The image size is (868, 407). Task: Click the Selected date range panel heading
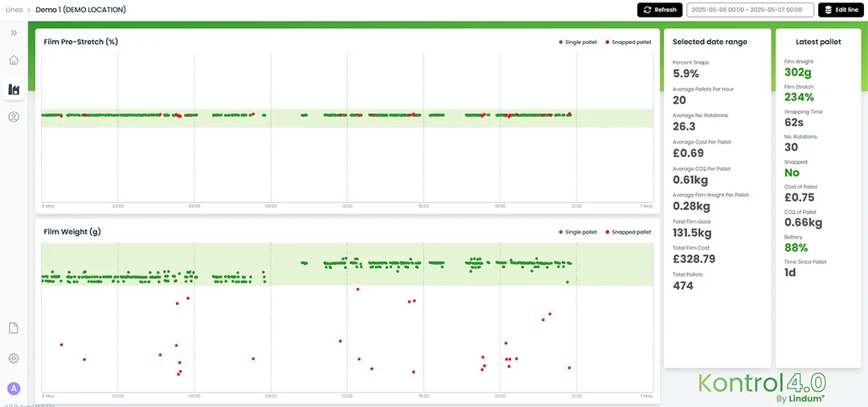point(710,42)
